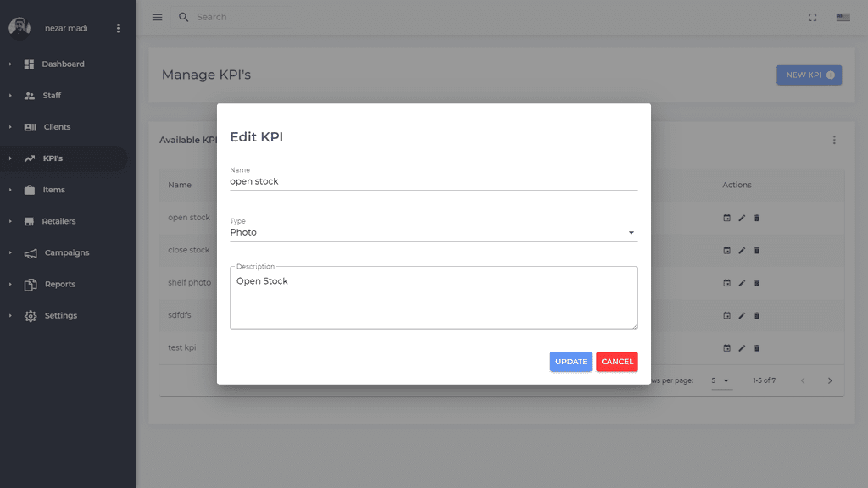Open calendar icon for test kpi row

point(726,348)
